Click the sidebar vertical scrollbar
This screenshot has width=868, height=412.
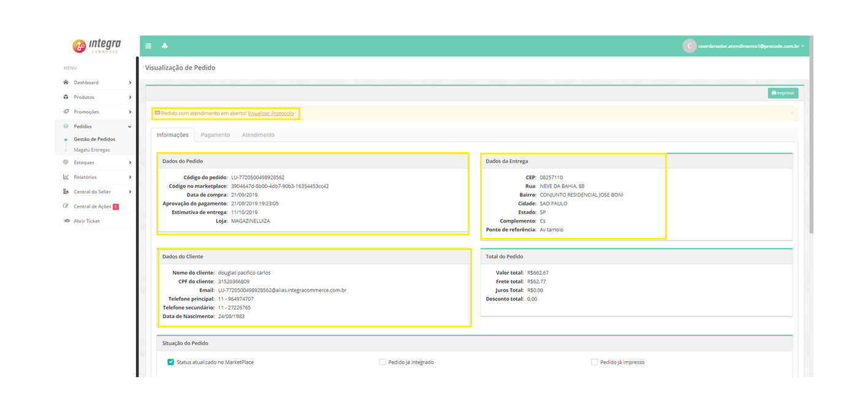point(137,216)
